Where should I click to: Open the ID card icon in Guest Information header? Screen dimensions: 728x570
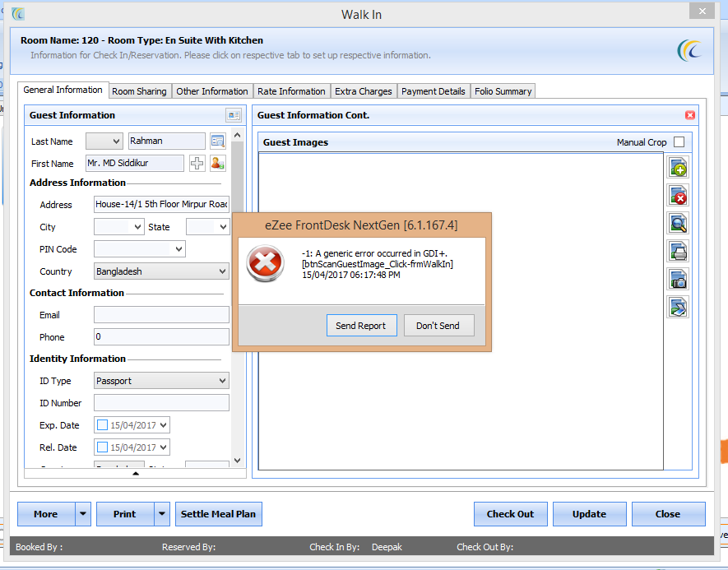click(x=234, y=115)
